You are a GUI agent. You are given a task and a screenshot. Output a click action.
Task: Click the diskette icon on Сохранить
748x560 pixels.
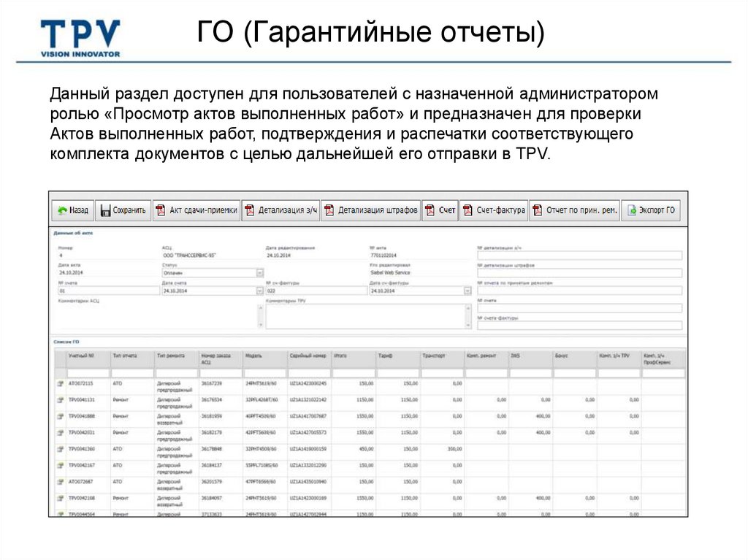click(107, 210)
